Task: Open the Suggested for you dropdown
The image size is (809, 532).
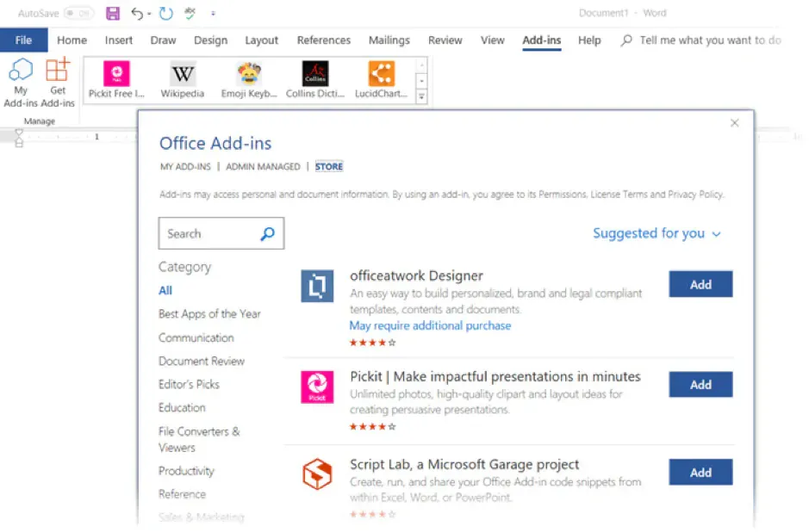Action: 657,233
